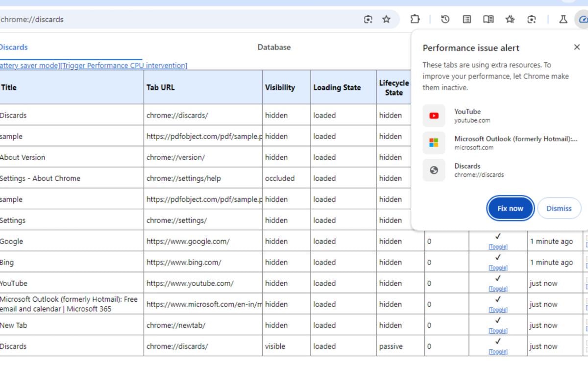Select the YouTube icon in performance alert
The width and height of the screenshot is (588, 392).
coord(434,116)
